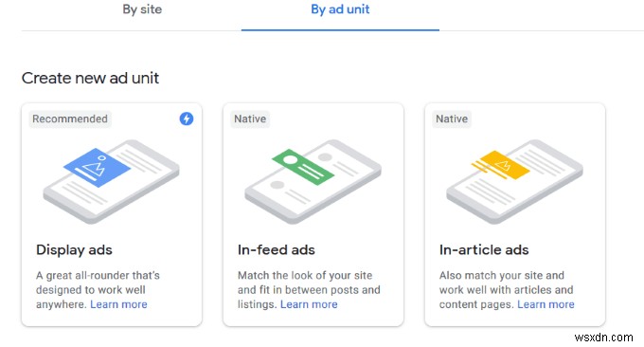Switch to the By site tab
This screenshot has width=644, height=347.
click(142, 9)
